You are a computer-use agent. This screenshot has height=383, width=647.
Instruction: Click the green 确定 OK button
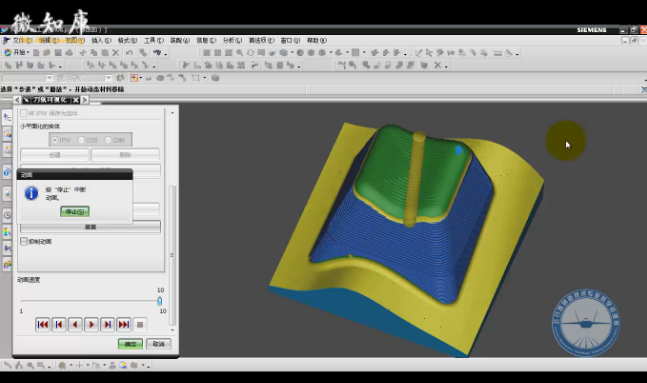[130, 344]
